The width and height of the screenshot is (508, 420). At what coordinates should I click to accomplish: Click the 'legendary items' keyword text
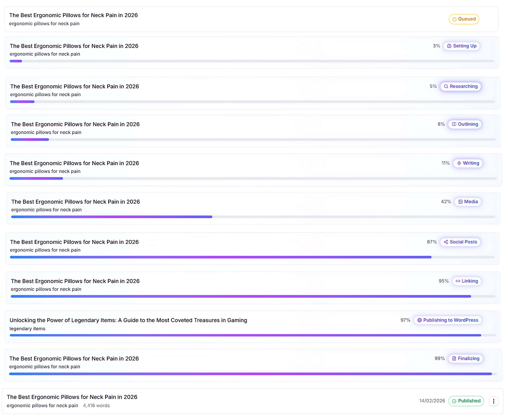27,329
